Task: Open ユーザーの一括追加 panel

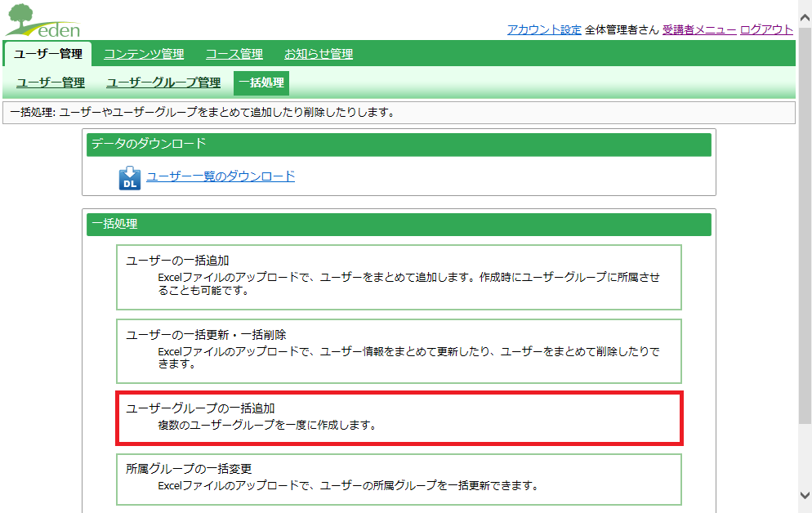Action: [x=399, y=278]
